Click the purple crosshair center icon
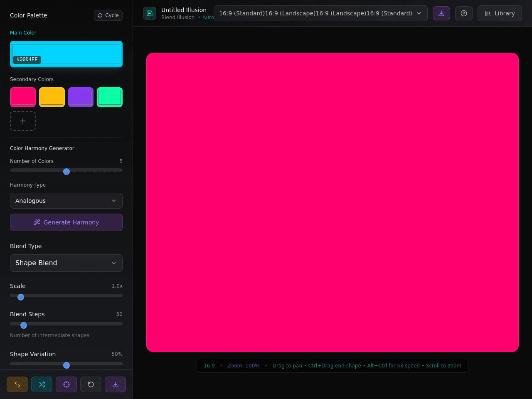Viewport: 532px width, 399px height. tap(66, 384)
